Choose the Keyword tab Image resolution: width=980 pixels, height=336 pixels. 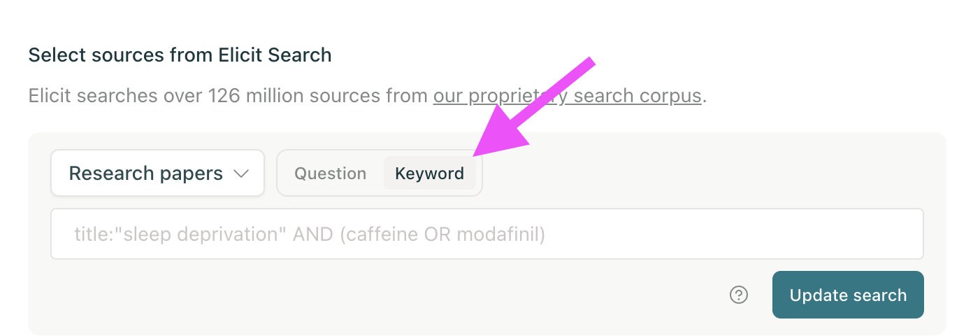(429, 174)
